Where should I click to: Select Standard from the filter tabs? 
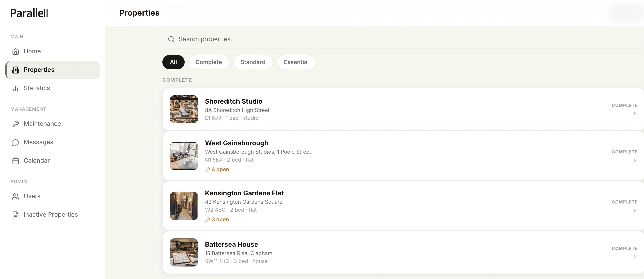(253, 62)
